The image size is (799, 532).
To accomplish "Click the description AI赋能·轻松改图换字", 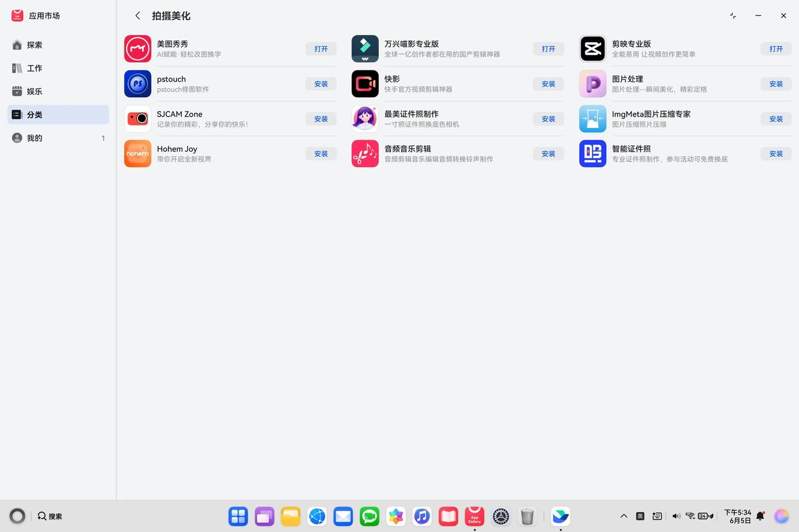I will coord(189,54).
